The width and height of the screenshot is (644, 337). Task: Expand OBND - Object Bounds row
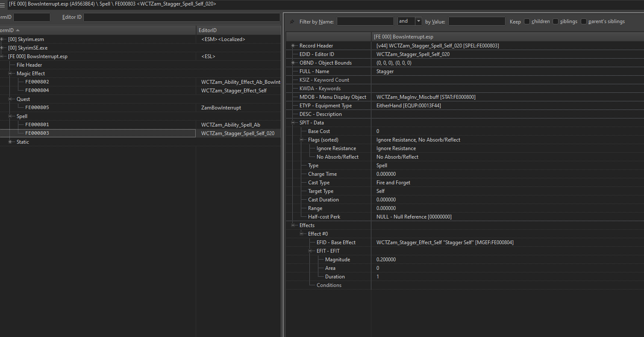click(x=293, y=63)
